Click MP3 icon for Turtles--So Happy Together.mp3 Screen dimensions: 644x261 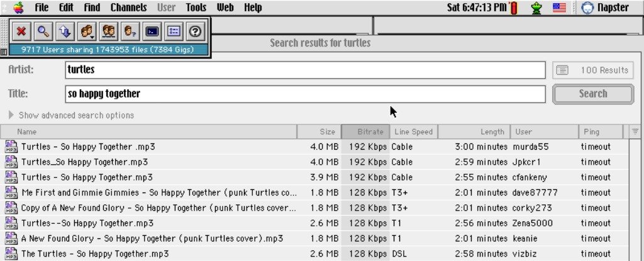[x=11, y=223]
